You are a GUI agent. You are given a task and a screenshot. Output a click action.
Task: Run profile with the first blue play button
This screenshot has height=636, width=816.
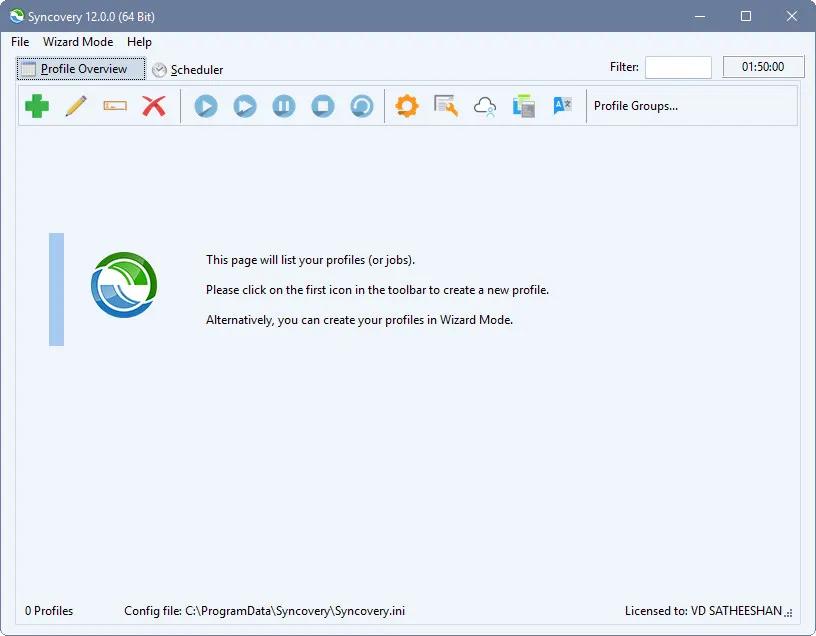pyautogui.click(x=206, y=106)
